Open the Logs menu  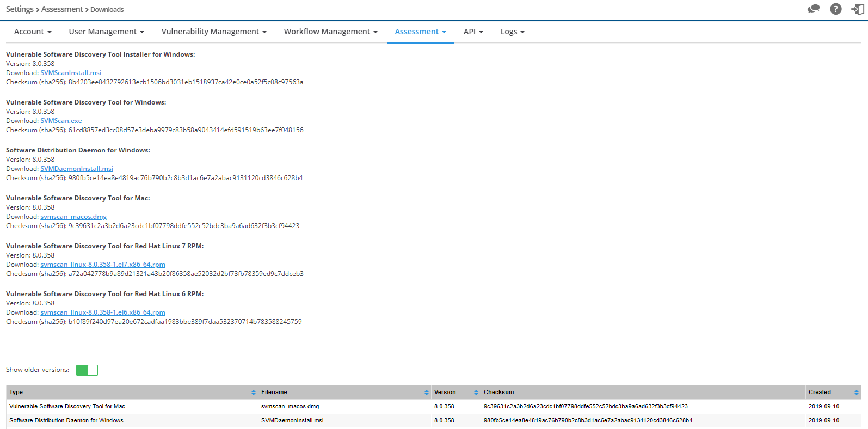click(x=512, y=32)
